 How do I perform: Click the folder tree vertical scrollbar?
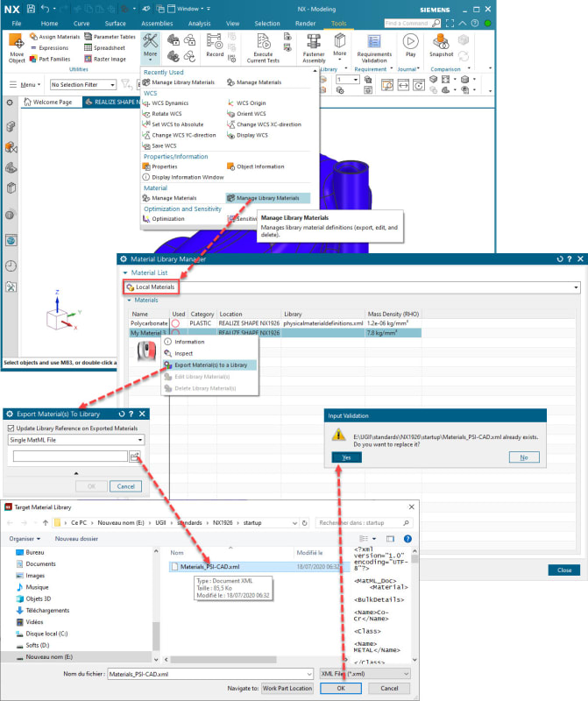(x=156, y=635)
